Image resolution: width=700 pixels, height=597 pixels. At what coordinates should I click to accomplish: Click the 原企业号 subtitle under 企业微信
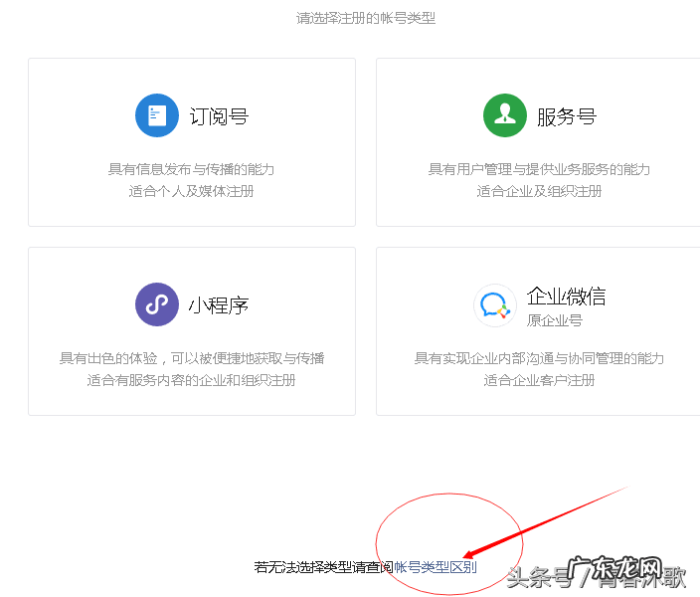click(x=554, y=320)
